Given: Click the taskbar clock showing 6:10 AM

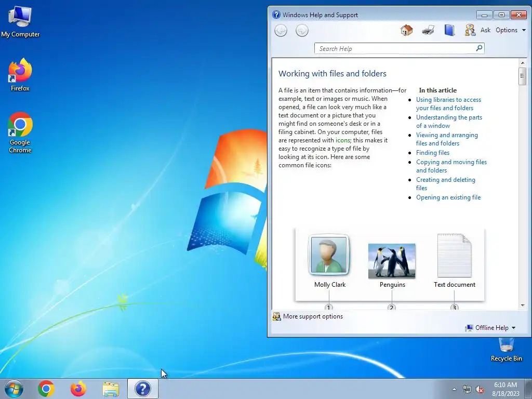Looking at the screenshot, I should (506, 389).
